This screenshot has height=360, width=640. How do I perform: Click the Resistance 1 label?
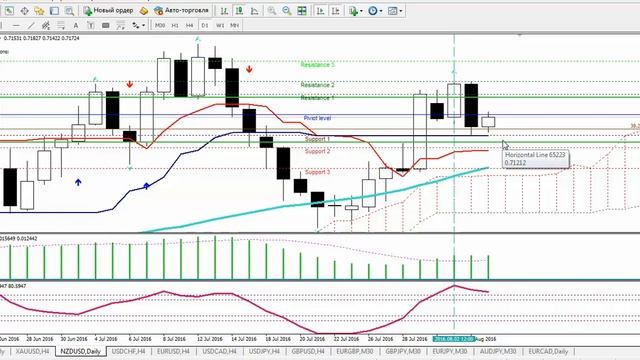click(x=318, y=98)
